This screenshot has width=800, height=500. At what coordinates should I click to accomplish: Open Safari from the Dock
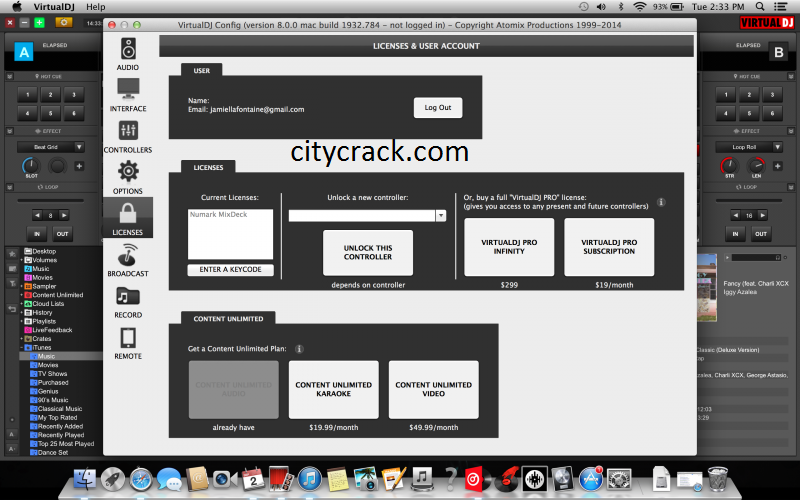click(141, 479)
